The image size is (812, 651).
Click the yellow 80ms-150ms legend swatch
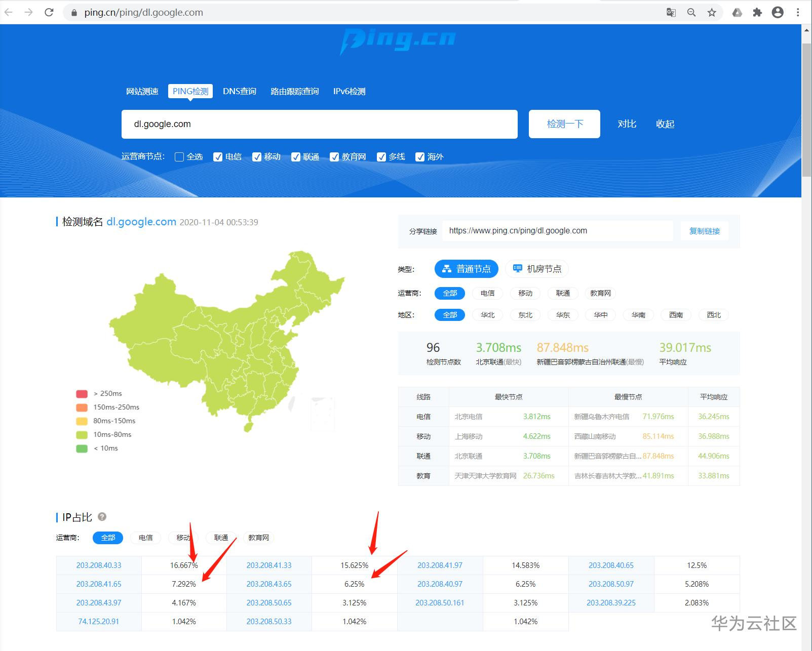(x=82, y=421)
